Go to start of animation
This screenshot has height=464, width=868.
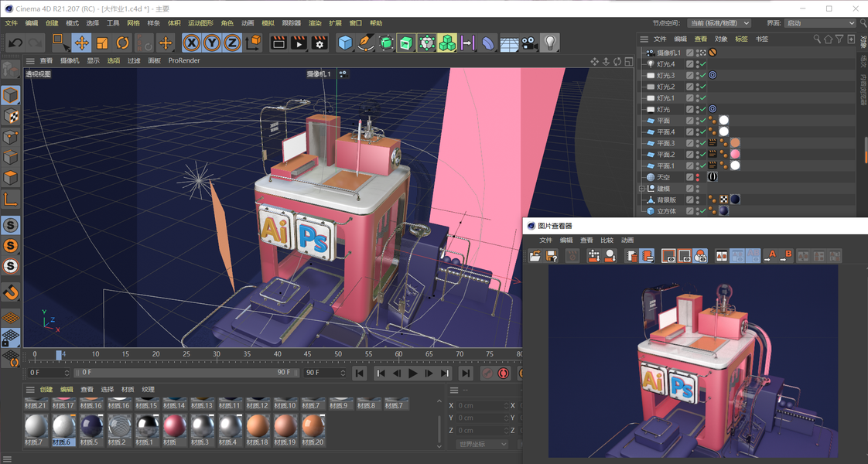[359, 374]
